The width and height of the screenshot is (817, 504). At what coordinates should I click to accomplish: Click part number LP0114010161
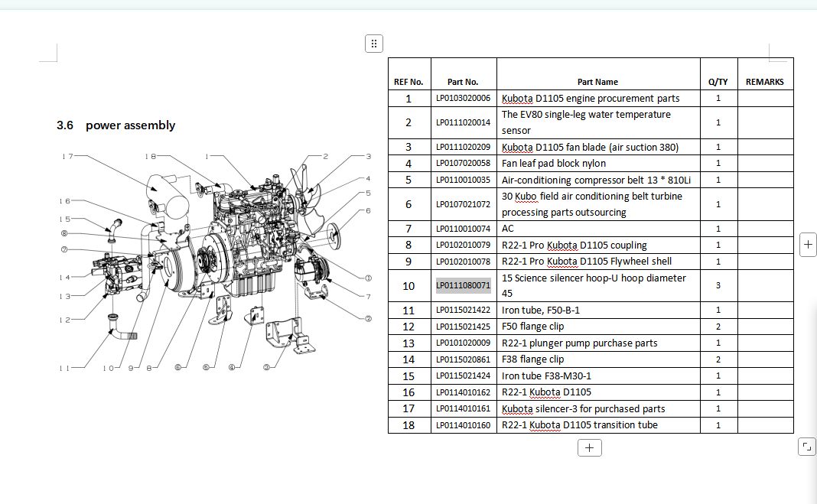464,408
